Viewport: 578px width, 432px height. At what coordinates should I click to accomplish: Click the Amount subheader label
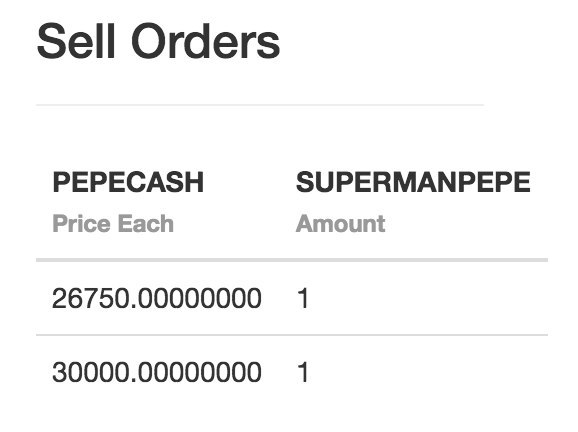(341, 223)
